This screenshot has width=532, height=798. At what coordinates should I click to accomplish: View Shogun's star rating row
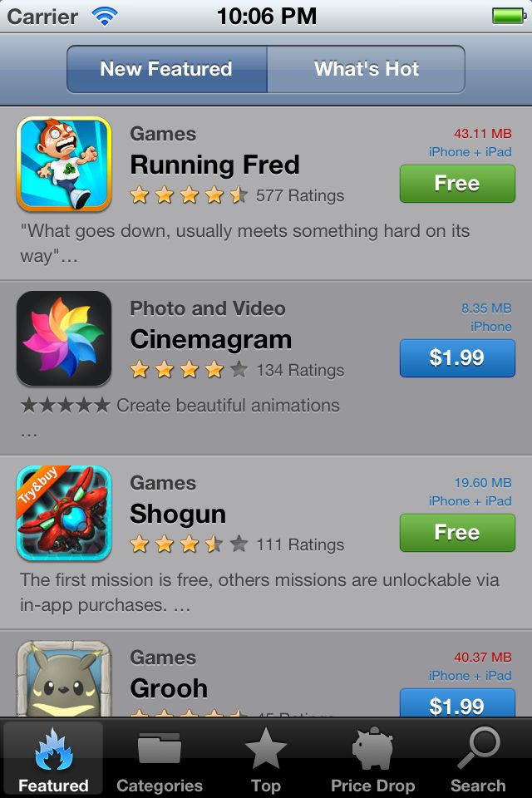[x=237, y=544]
